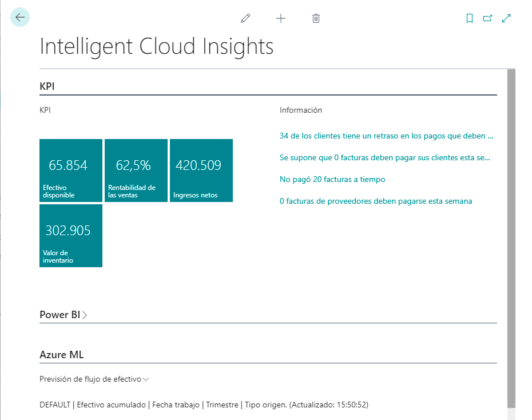
Task: Click link 'Se supone que 0 facturas' insight
Action: [384, 158]
